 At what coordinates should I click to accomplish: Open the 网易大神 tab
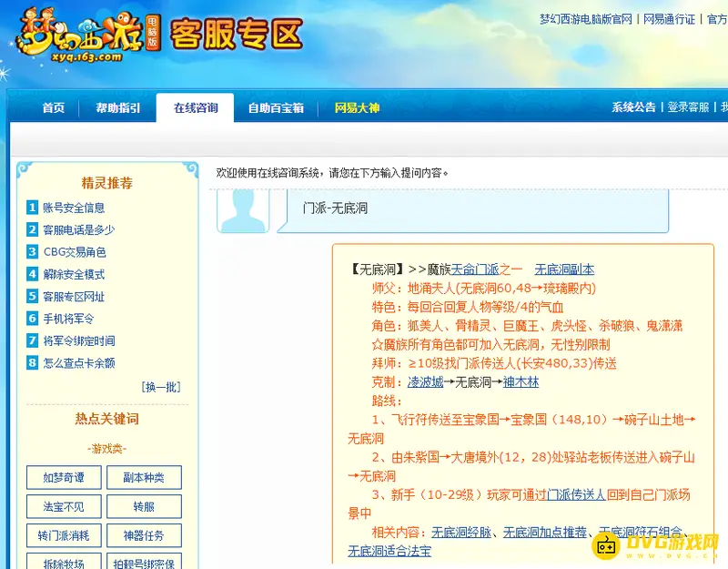(x=357, y=107)
